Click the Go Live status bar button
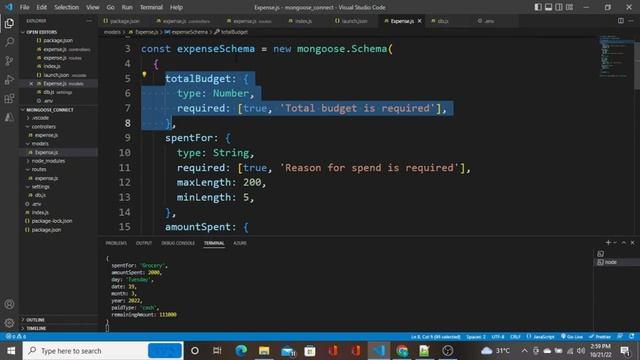The image size is (640, 360). [x=572, y=337]
